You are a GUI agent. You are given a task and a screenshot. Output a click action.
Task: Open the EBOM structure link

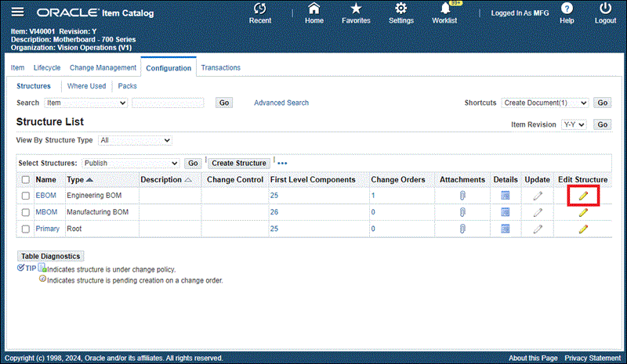[46, 196]
